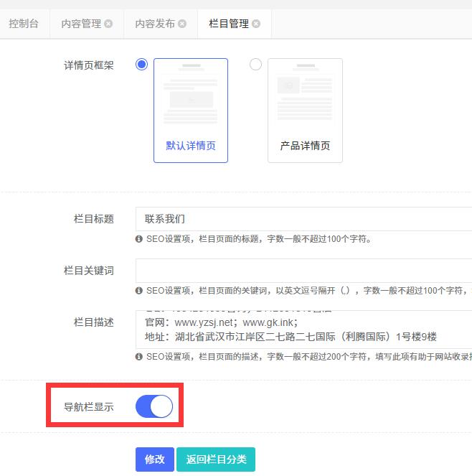
Task: Click info icon below 栏目关键词 field
Action: click(139, 291)
